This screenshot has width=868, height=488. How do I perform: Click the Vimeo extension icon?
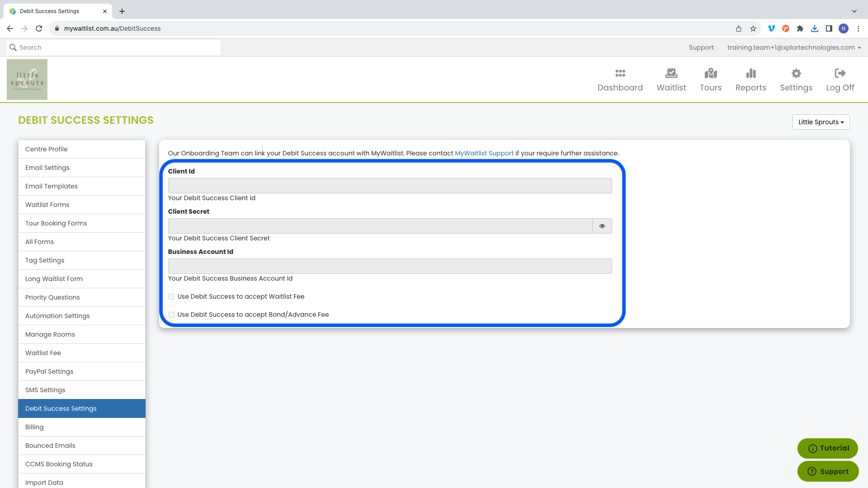point(771,28)
